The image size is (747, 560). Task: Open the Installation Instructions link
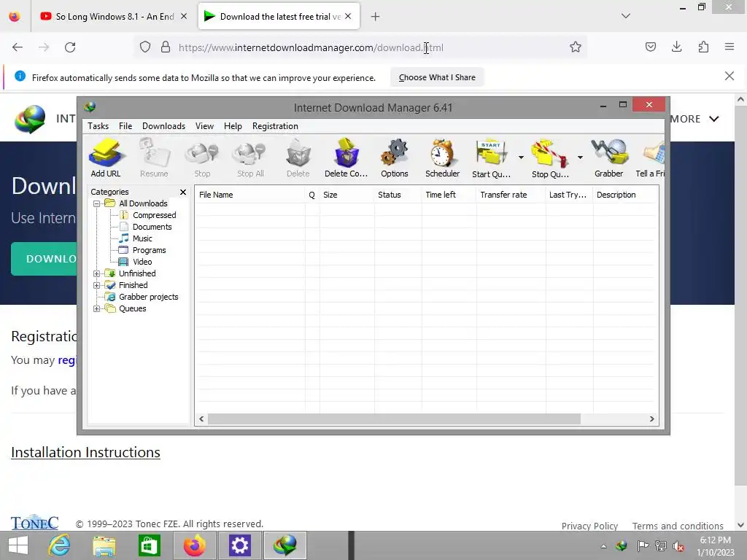tap(86, 452)
